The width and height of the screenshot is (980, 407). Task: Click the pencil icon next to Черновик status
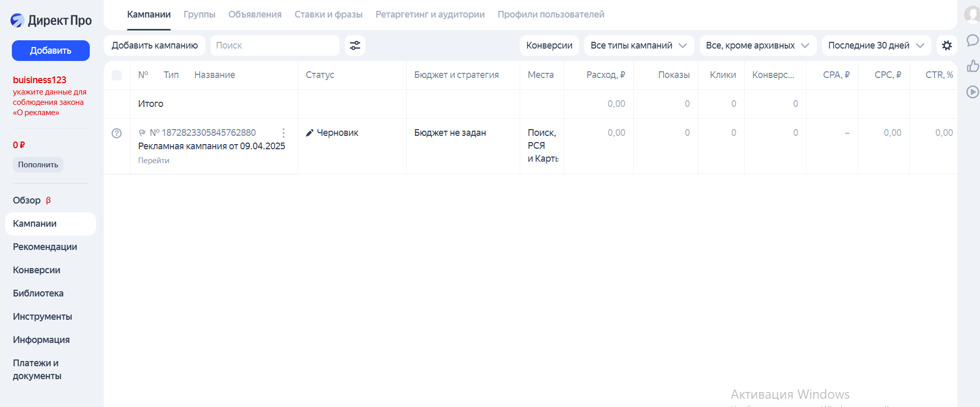(x=310, y=133)
